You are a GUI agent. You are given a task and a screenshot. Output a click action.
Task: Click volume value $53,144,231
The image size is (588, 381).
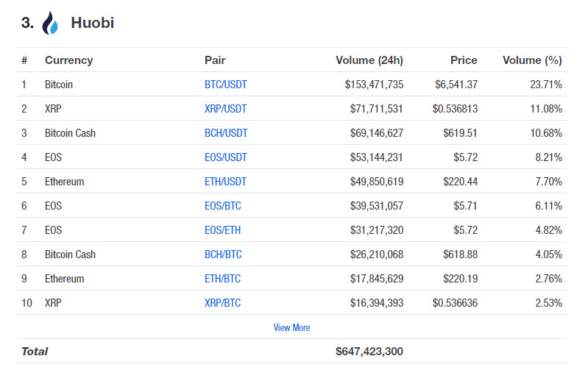377,157
